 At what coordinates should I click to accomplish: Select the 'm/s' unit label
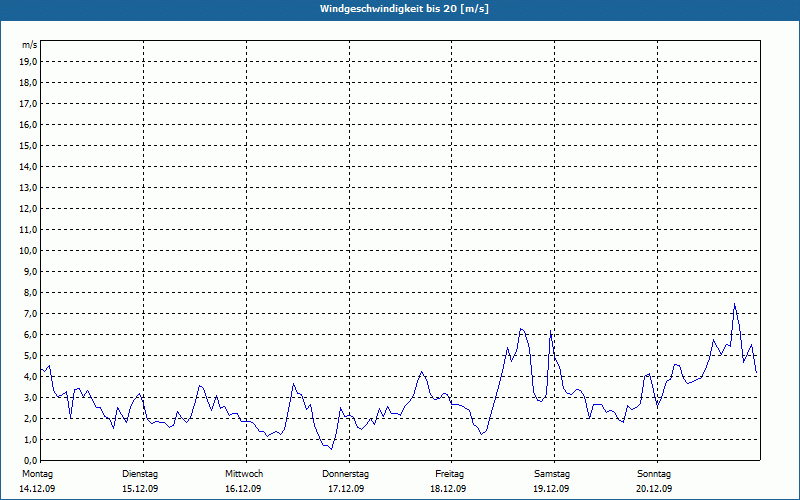pyautogui.click(x=30, y=45)
